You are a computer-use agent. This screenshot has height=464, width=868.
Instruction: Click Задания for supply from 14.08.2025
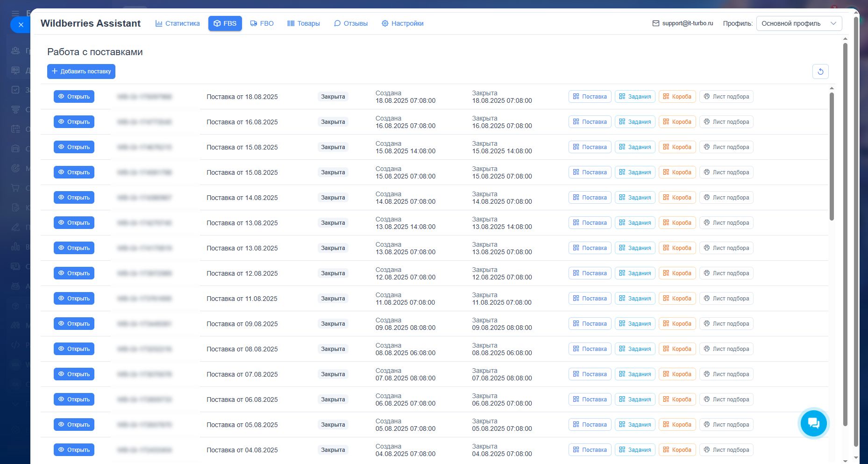pos(635,198)
